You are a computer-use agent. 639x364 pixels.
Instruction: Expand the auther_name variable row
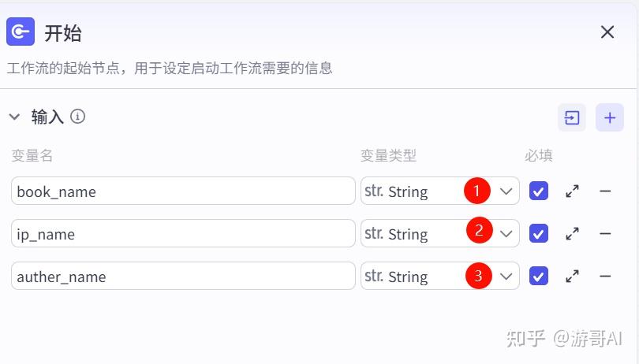(x=572, y=276)
